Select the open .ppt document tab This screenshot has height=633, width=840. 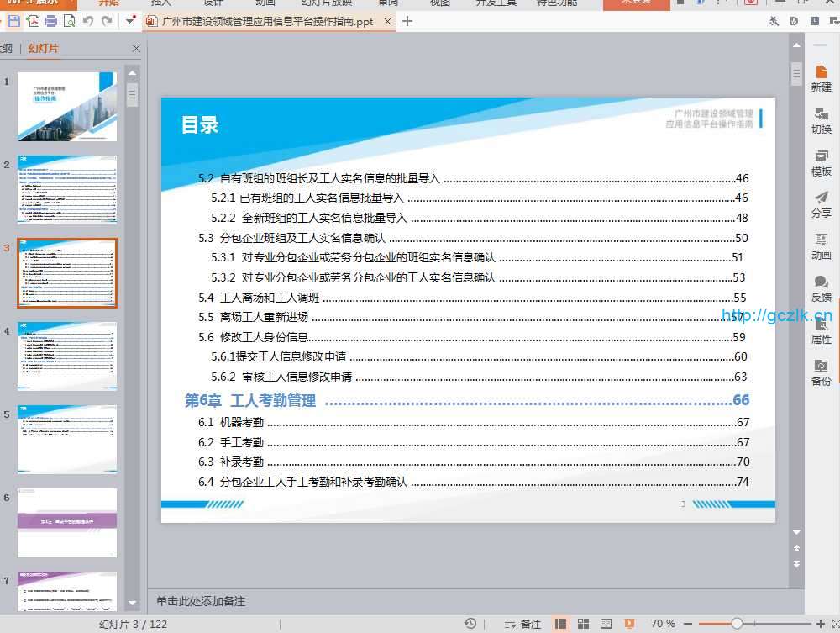click(265, 22)
